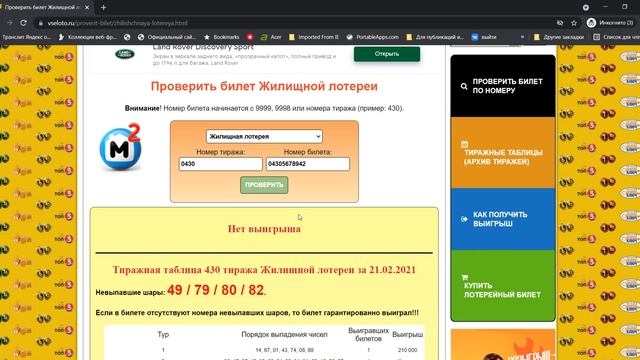Open the Bookmarks star folder
Image resolution: width=640 pixels, height=360 pixels.
click(222, 37)
